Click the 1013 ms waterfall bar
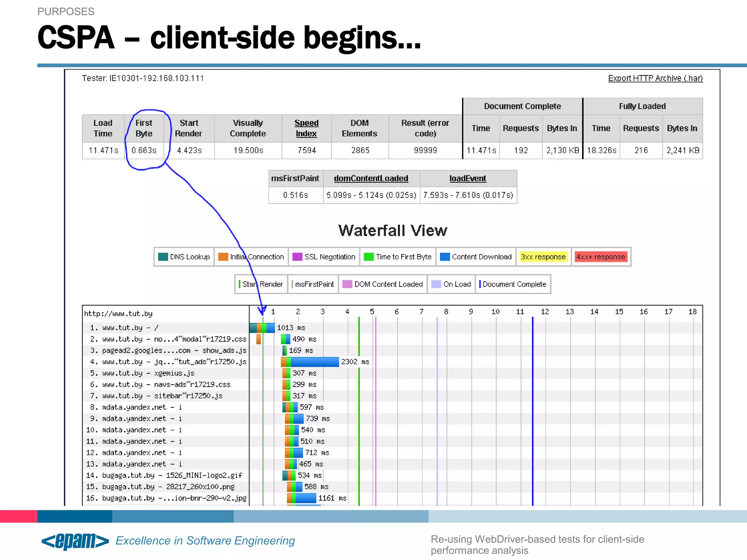Image resolution: width=747 pixels, height=560 pixels. coord(262,327)
